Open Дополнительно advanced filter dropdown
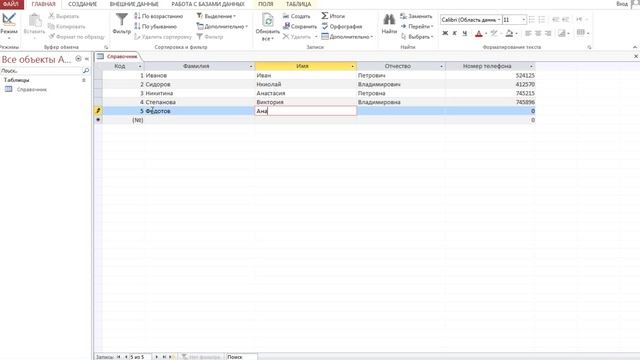640x360 pixels. click(222, 27)
